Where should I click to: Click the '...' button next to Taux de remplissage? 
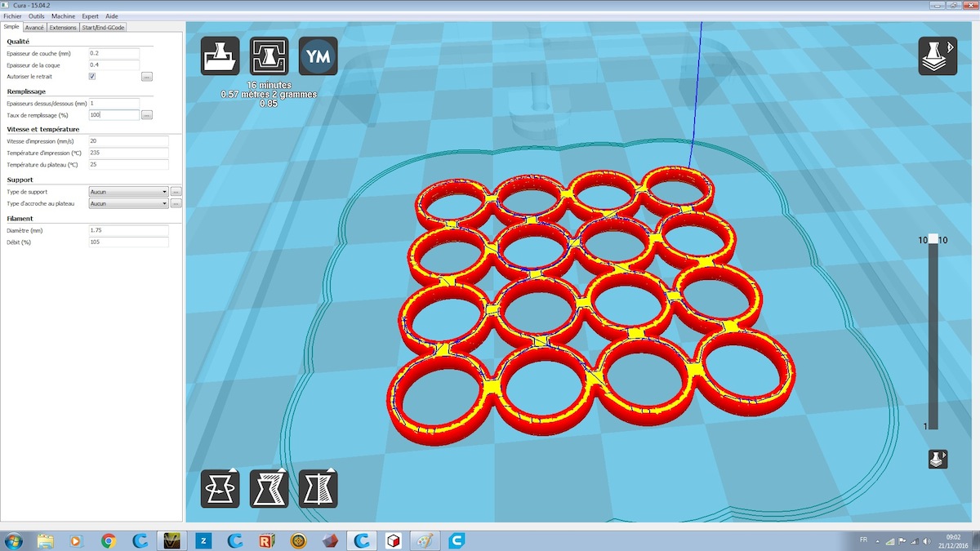[147, 115]
